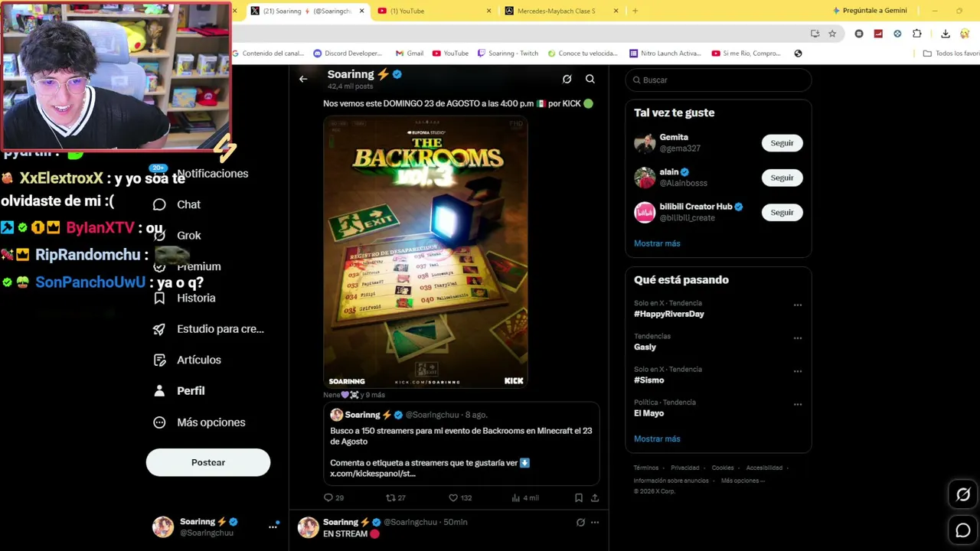Open the browser downloads icon
The image size is (980, 551).
click(x=946, y=34)
